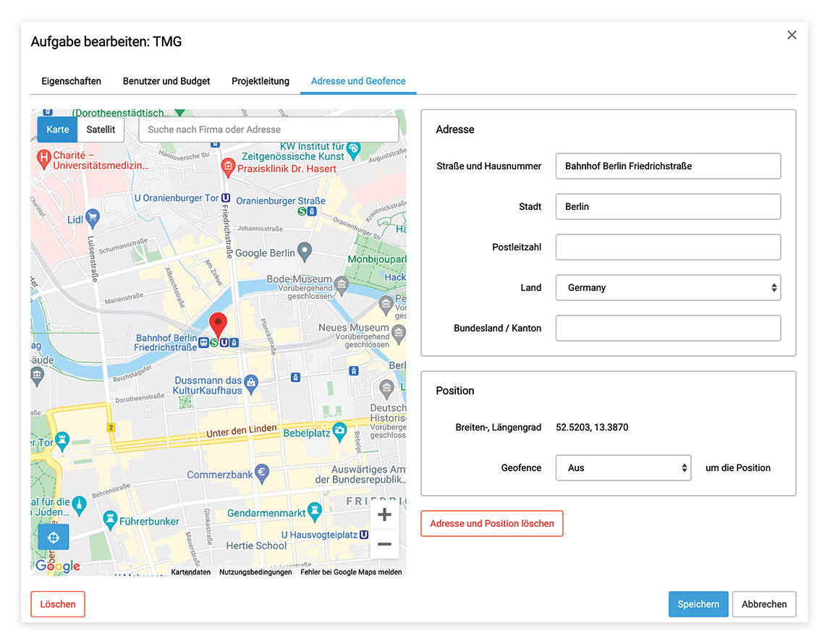Click the Löschen button
Viewport: 830px width, 644px height.
click(x=58, y=604)
